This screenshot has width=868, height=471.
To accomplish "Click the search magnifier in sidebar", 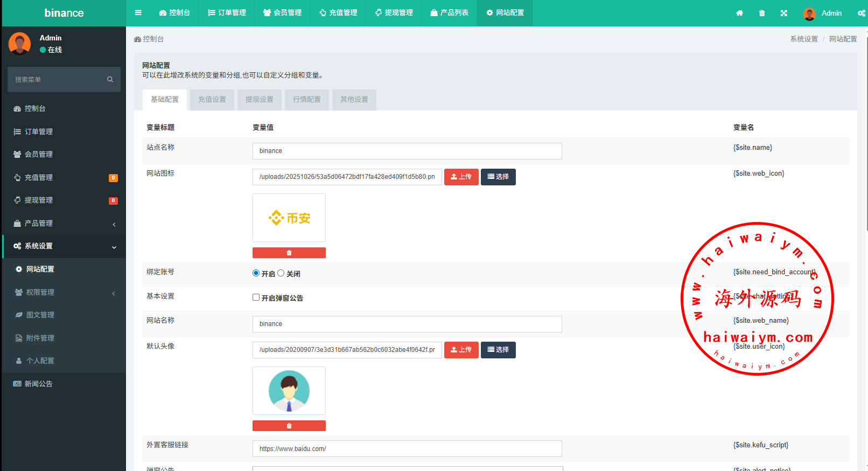I will tap(110, 80).
